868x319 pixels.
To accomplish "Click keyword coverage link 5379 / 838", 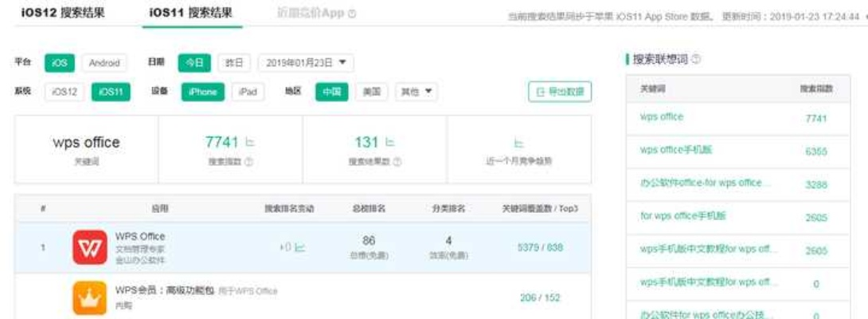I will pyautogui.click(x=540, y=247).
